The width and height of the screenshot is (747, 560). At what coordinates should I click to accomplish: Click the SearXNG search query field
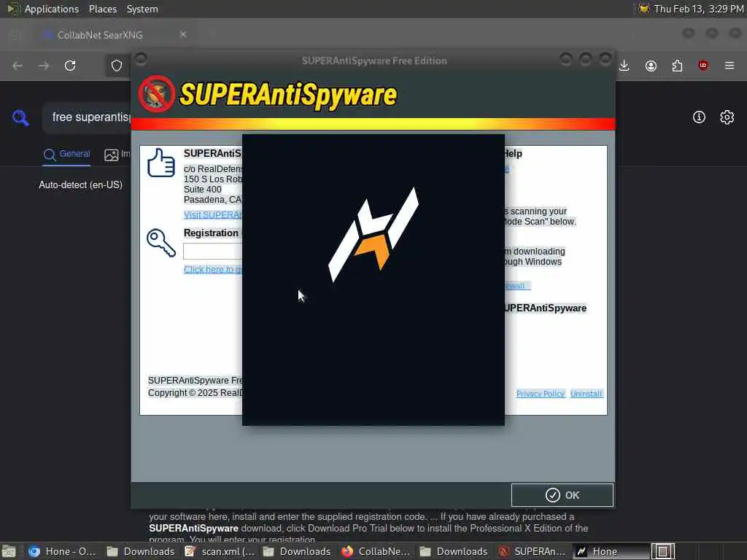tap(88, 117)
